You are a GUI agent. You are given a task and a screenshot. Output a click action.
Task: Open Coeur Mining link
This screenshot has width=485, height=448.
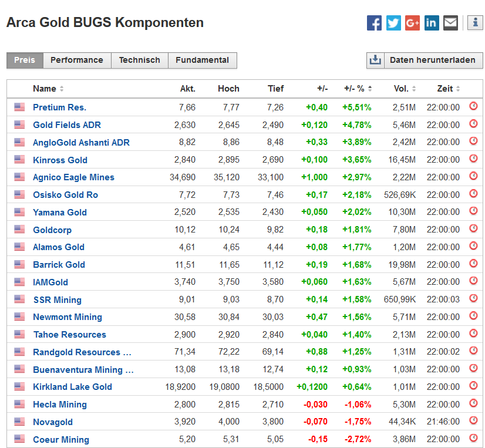point(61,440)
